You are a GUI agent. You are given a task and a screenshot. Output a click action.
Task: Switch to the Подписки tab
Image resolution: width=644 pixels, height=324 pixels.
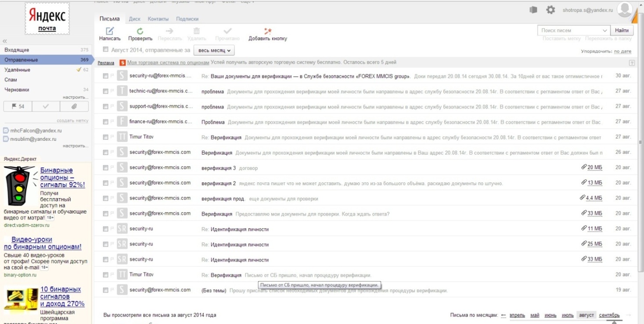(x=187, y=19)
